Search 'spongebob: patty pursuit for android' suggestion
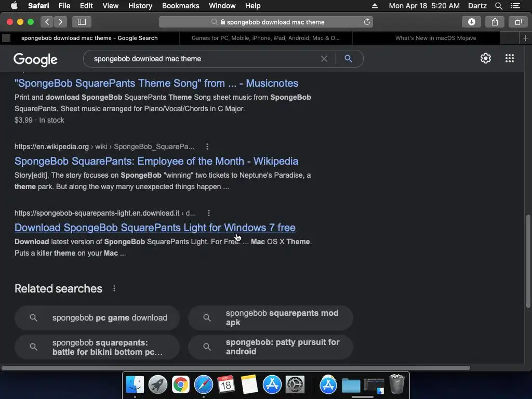 click(271, 347)
